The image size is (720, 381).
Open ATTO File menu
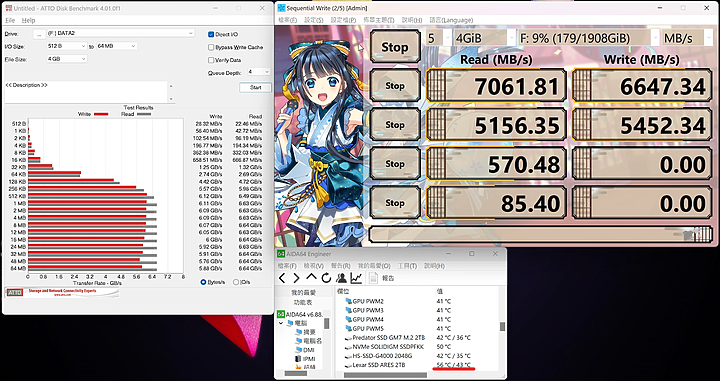[10, 21]
